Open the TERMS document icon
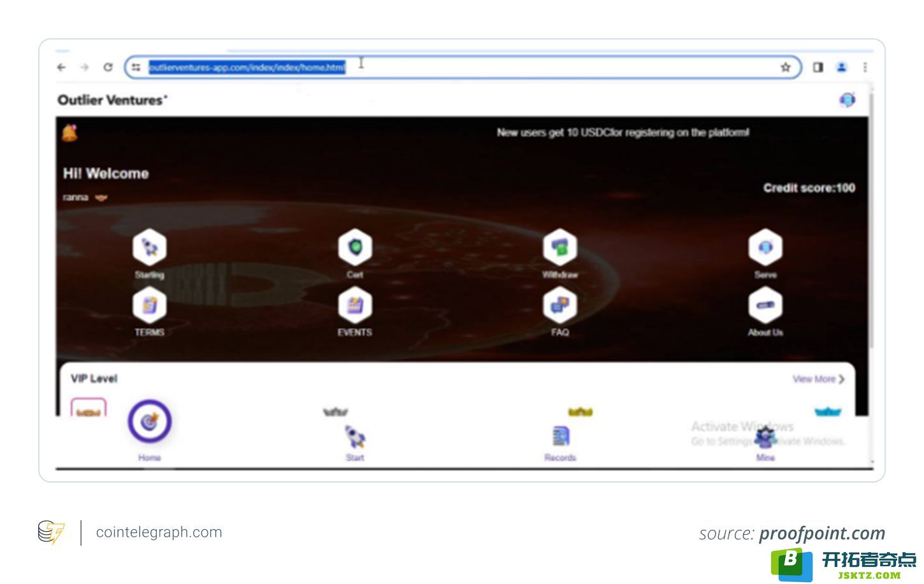924x584 pixels. 150,305
